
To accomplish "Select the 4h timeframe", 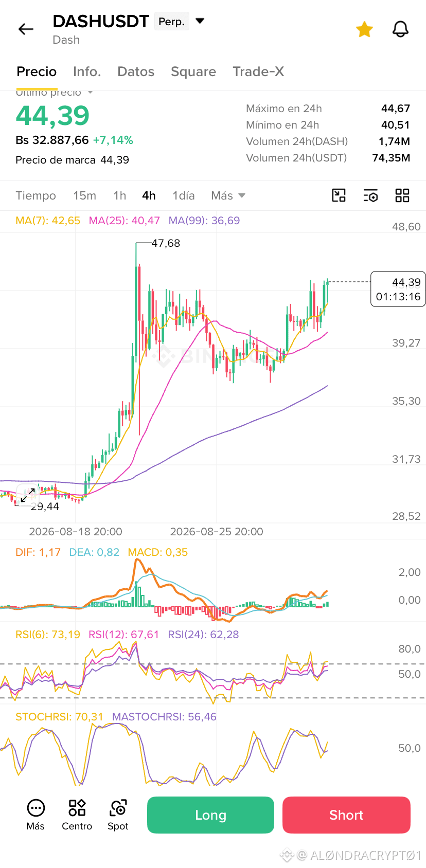I will [x=149, y=195].
